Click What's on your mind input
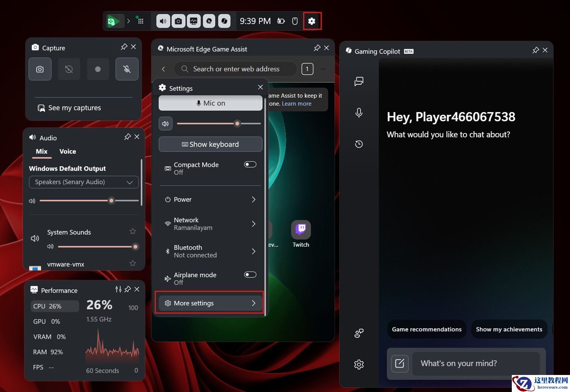 [476, 363]
